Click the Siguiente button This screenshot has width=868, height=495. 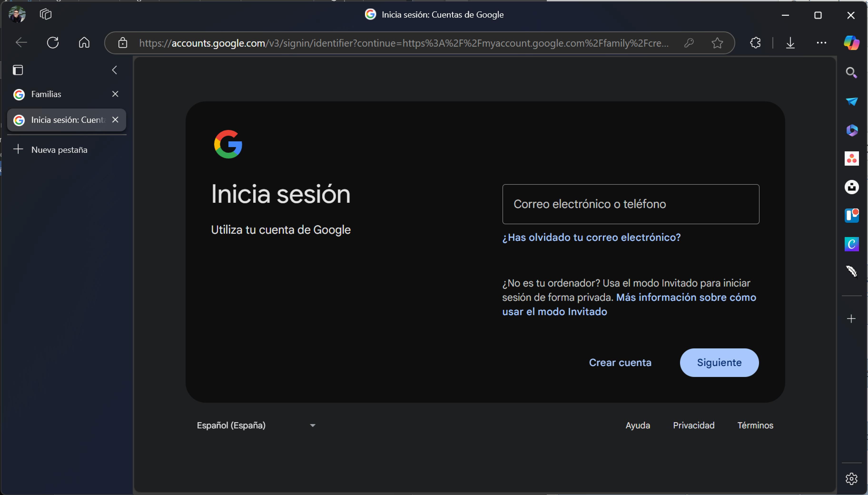coord(719,362)
